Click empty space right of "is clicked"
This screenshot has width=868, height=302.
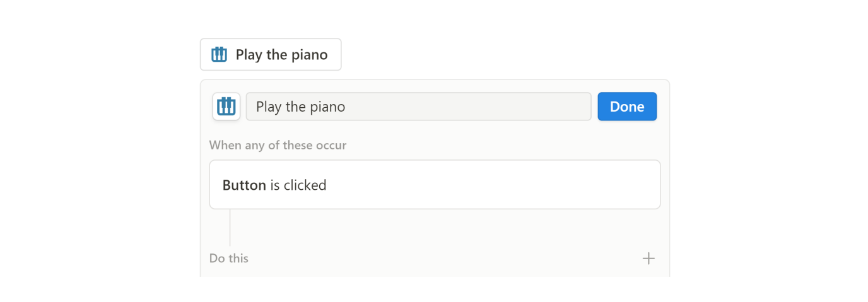click(492, 185)
